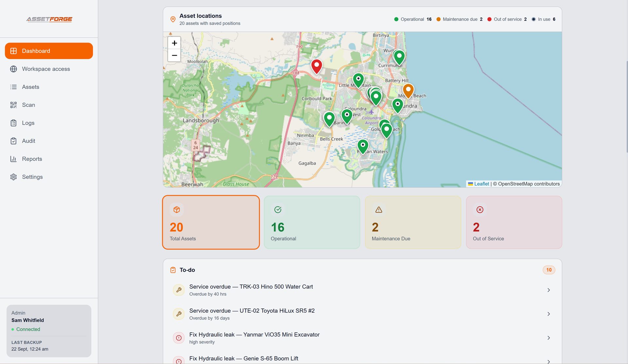Click the Operational check-circle icon
This screenshot has height=364, width=628.
[x=278, y=210]
